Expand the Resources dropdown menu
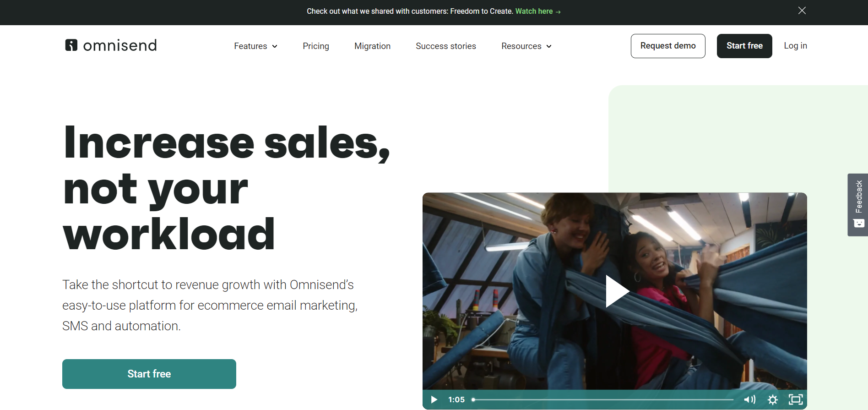 [526, 46]
